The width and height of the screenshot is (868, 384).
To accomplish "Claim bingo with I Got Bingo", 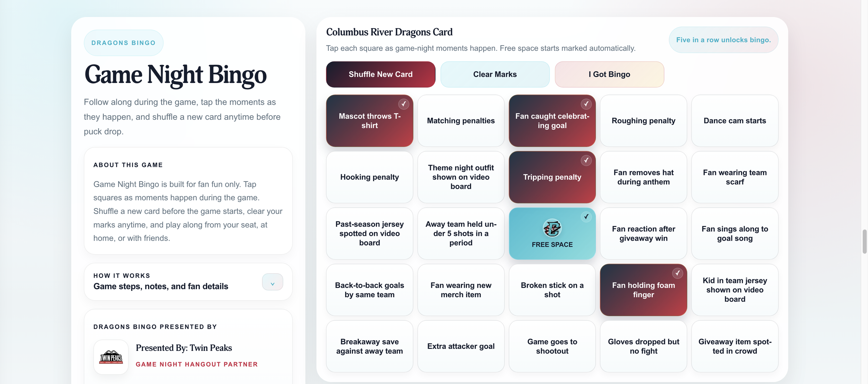I will (x=609, y=74).
